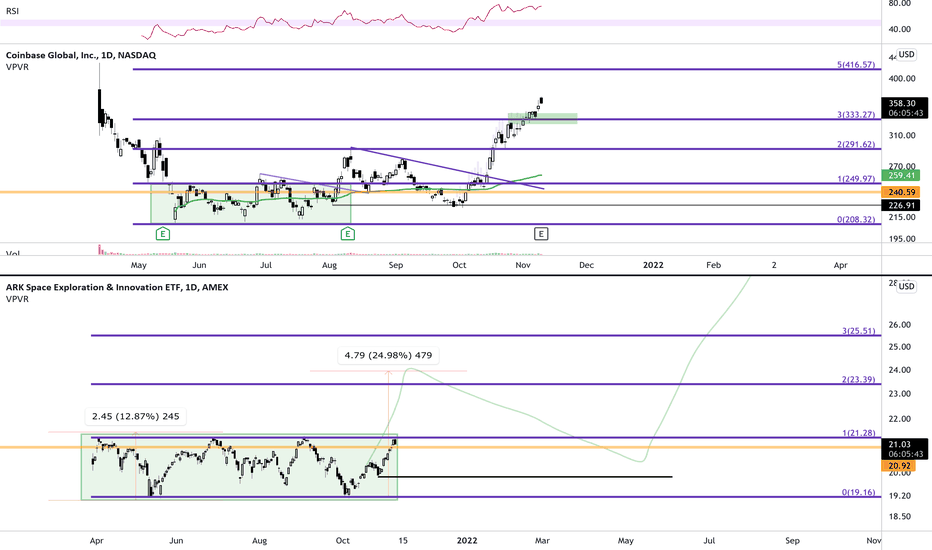Click the black 226.91 price tag
Viewport: 932px width, 550px height.
click(x=900, y=205)
